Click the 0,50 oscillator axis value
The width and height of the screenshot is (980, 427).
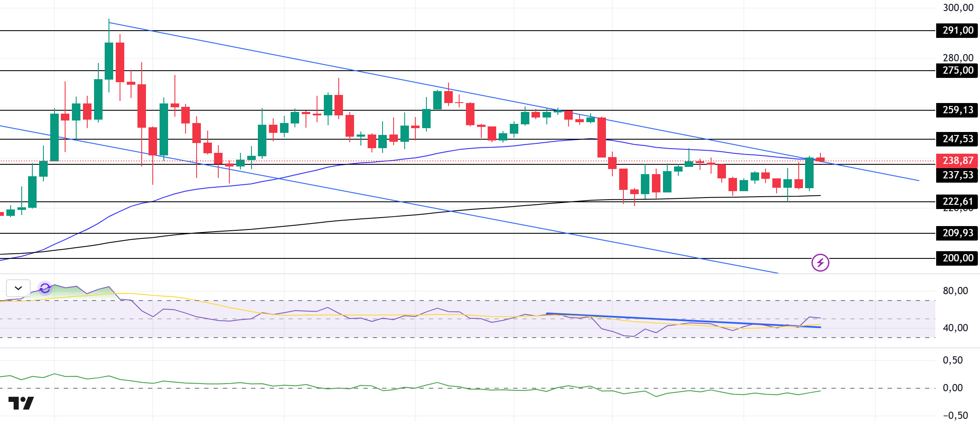coord(953,360)
